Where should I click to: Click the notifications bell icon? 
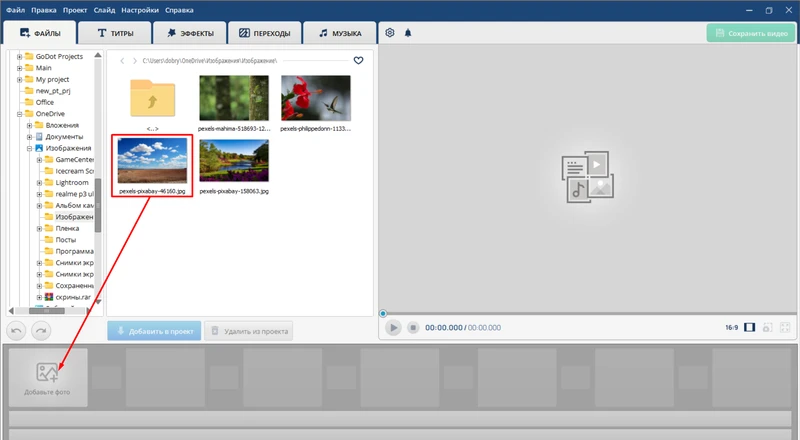click(408, 33)
